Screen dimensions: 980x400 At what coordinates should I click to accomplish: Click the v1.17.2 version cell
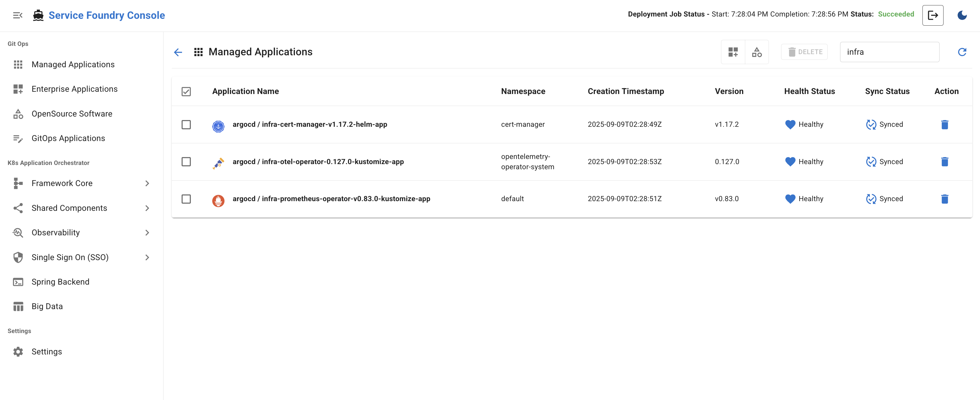727,125
